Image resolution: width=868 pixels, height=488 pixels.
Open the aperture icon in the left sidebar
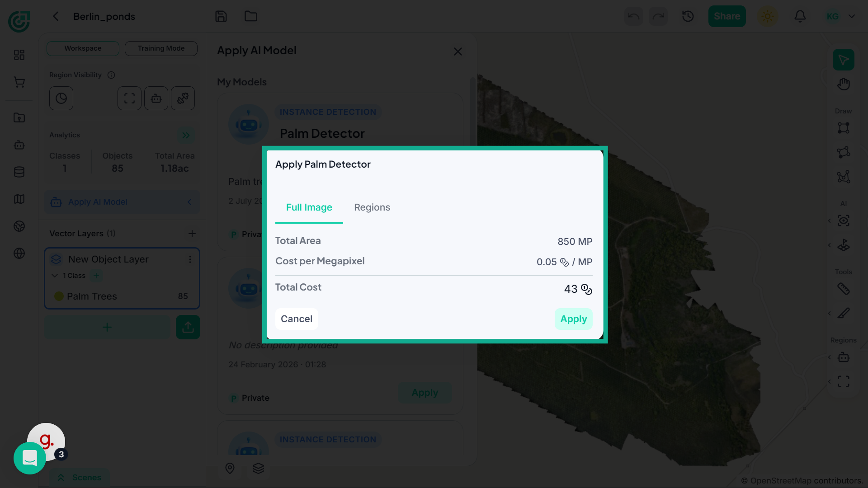click(19, 226)
